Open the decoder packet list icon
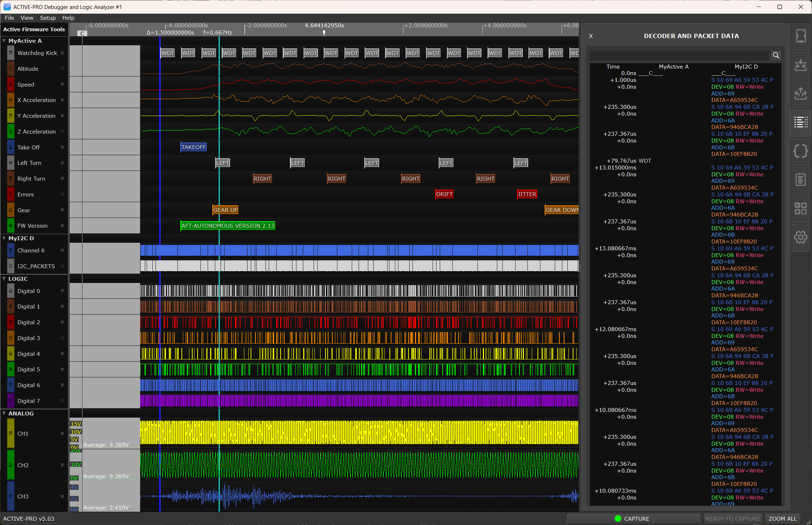Image resolution: width=812 pixels, height=525 pixels. pos(801,122)
